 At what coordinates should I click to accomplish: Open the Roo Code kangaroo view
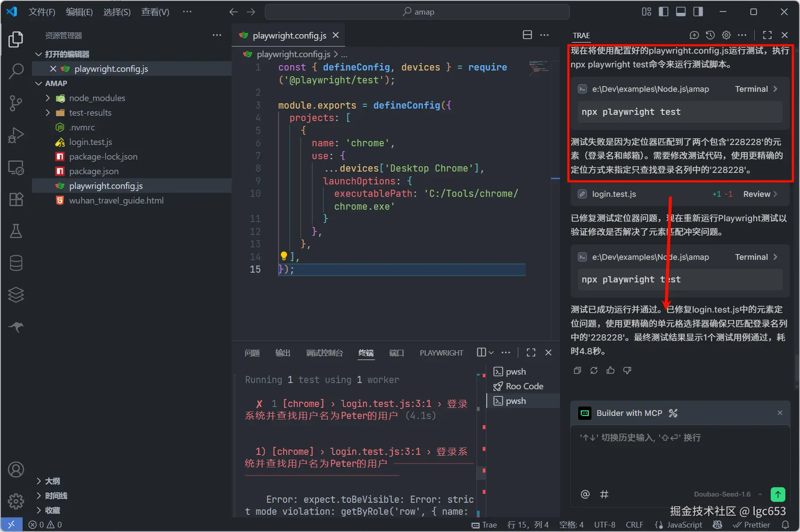(x=16, y=327)
